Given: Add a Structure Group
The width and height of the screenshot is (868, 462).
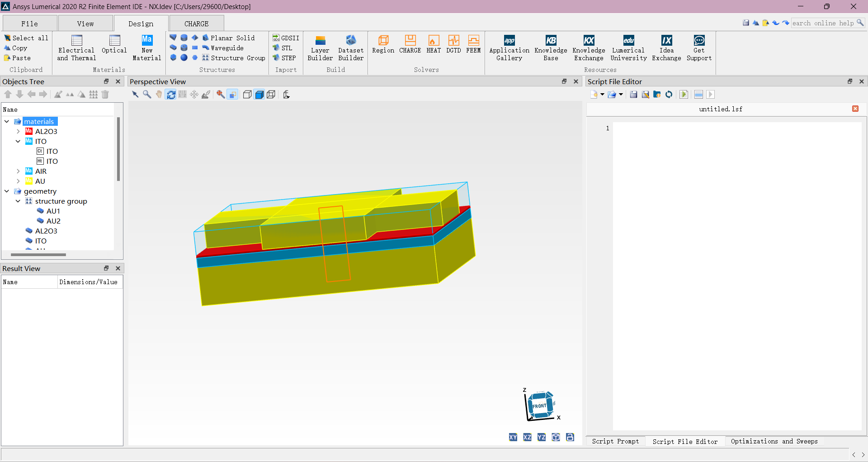Looking at the screenshot, I should coord(234,58).
